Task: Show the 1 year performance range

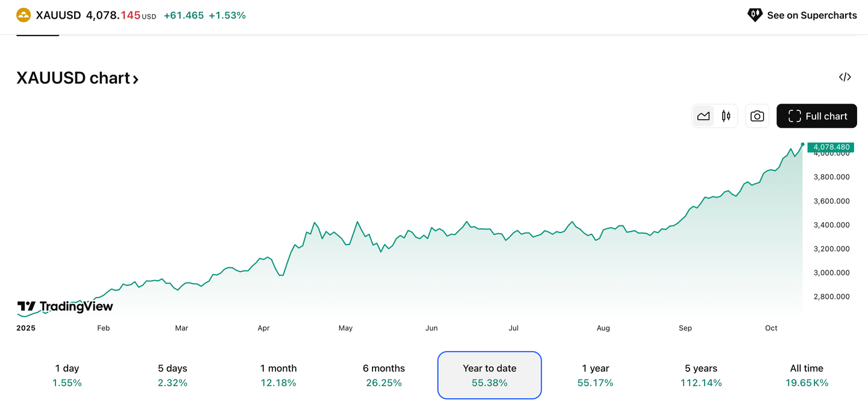Action: click(596, 375)
